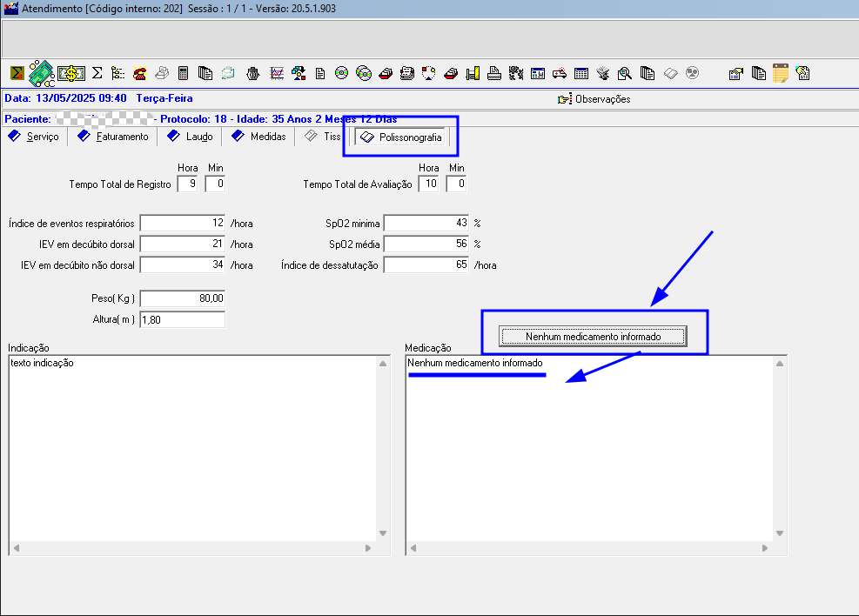Focus the Índice de eventos respiratórios field
The height and width of the screenshot is (616, 859).
point(183,224)
